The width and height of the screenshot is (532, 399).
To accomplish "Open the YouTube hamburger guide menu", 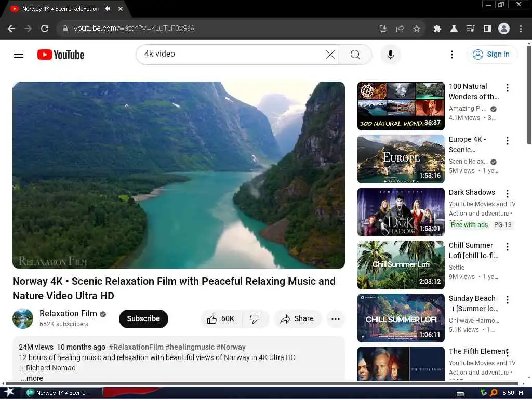I will 19,54.
